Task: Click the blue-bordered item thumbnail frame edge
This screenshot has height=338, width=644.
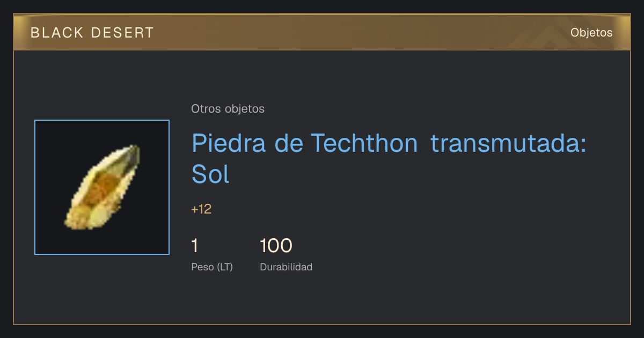Action: [35, 187]
